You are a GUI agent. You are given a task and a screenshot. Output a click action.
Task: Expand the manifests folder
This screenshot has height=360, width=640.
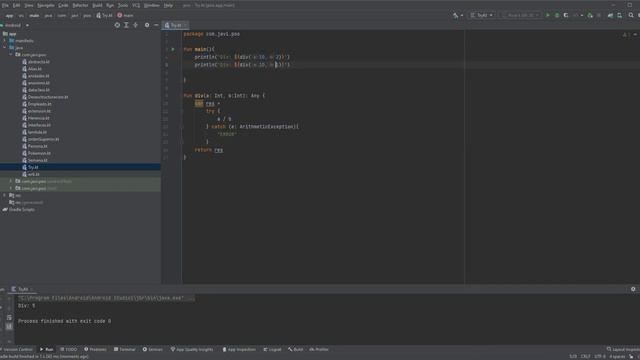(x=5, y=41)
